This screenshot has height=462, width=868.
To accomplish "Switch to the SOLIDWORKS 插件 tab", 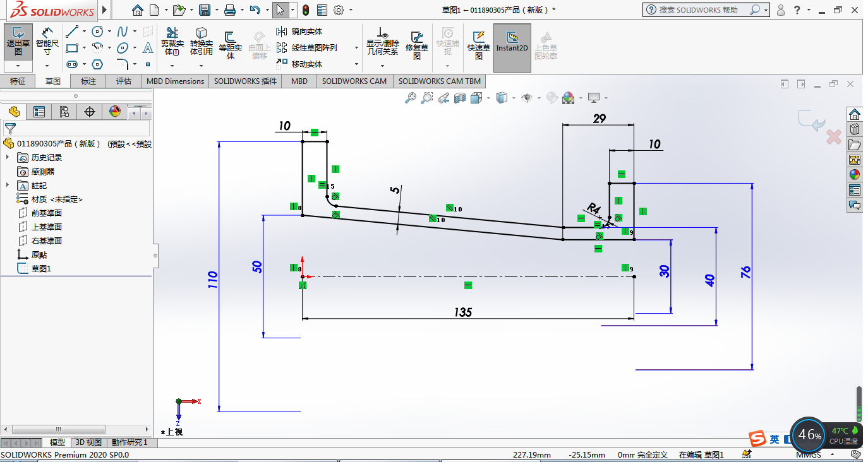I will (245, 81).
